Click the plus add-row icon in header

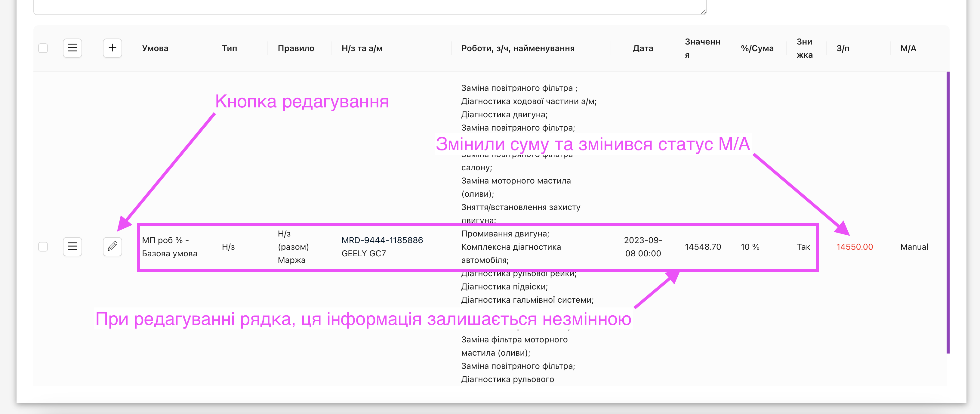tap(112, 48)
